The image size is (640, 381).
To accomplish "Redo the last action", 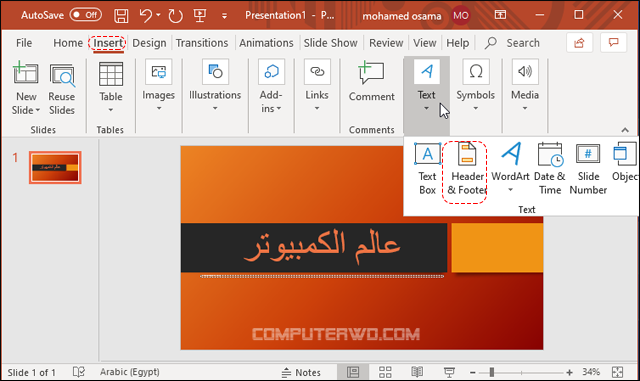I will (x=176, y=16).
